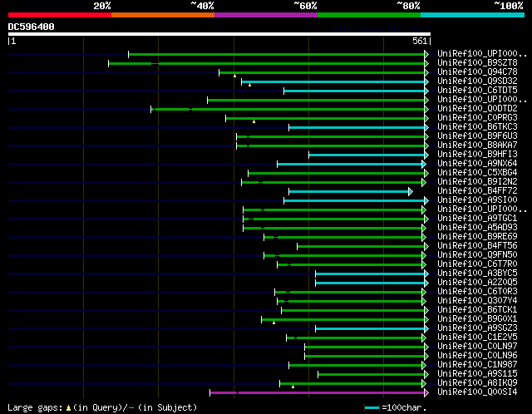Click the 561 query end-position label
Viewport: 532px width, 414px height.
(x=420, y=41)
